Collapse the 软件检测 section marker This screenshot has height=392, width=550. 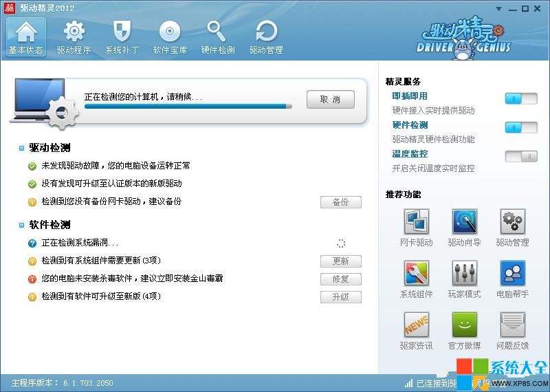point(22,225)
